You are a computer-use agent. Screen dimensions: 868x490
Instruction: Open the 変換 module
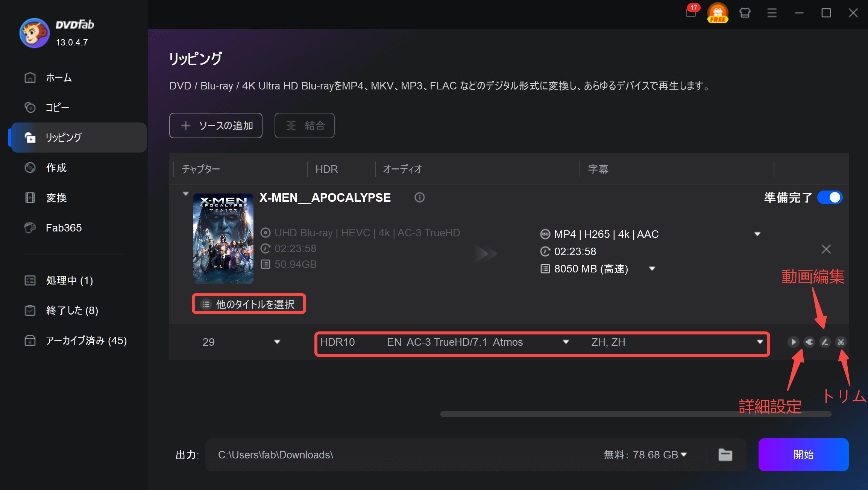pyautogui.click(x=79, y=198)
